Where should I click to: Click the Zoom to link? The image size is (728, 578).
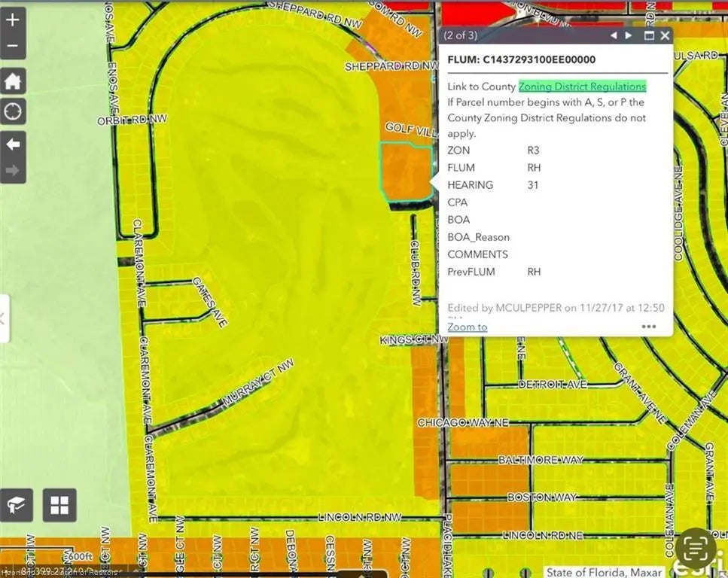(x=467, y=327)
